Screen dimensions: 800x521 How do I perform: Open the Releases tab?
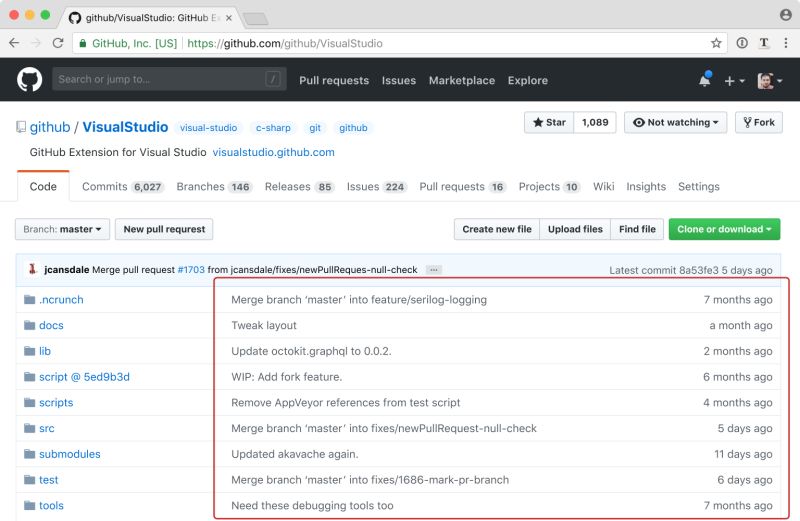pyautogui.click(x=299, y=187)
